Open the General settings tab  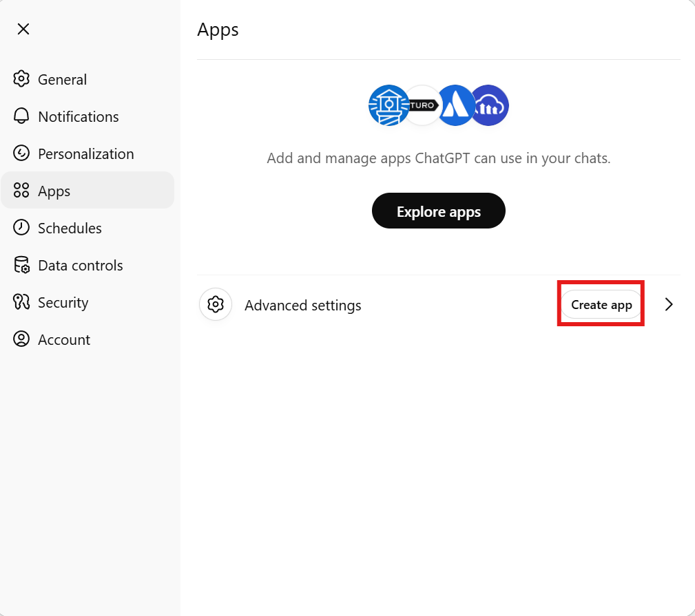click(x=87, y=79)
